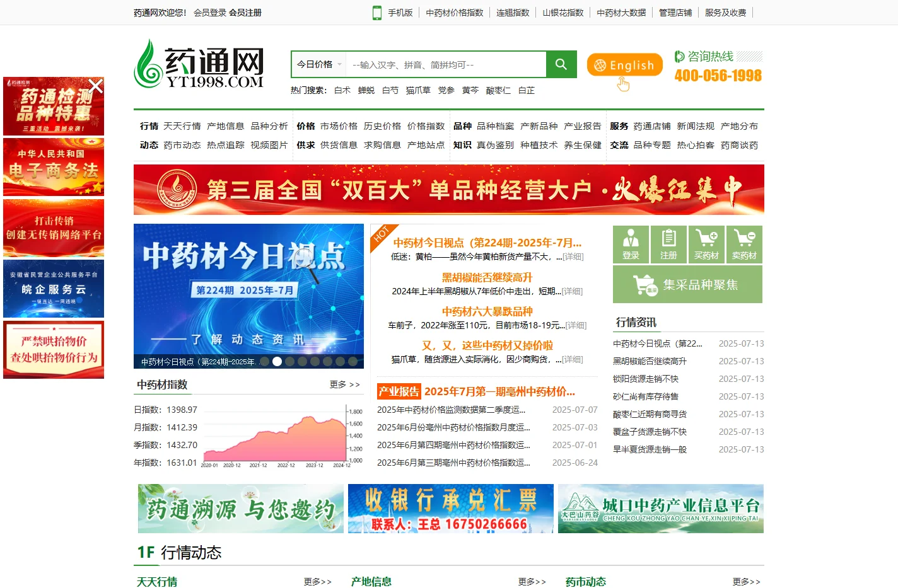This screenshot has width=898, height=588.
Task: Open 更多 link next to 产地信息
Action: [532, 582]
